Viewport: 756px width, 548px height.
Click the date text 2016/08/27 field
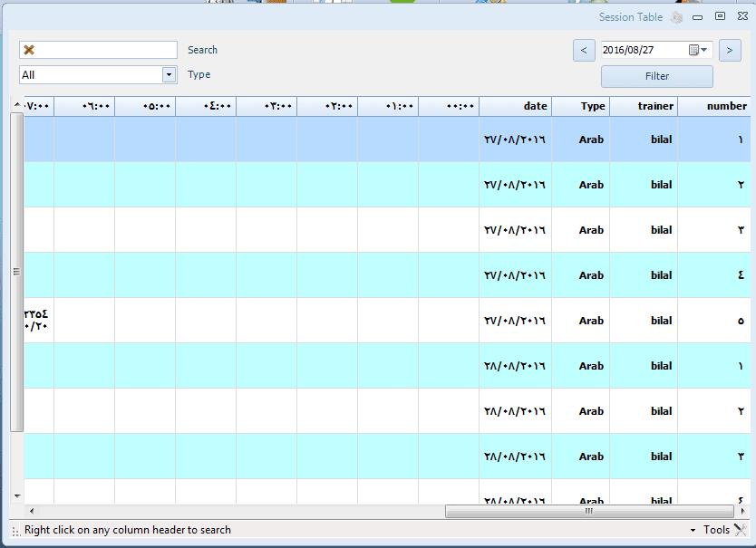click(642, 51)
